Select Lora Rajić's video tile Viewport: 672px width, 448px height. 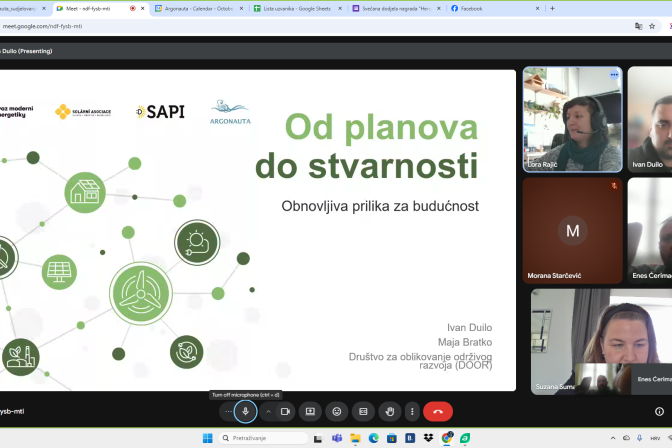click(573, 120)
